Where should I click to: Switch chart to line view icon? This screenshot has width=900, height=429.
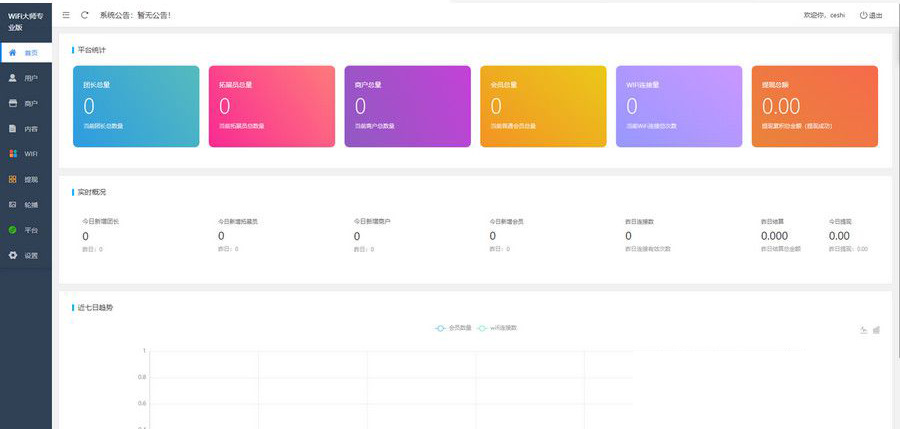tap(863, 330)
